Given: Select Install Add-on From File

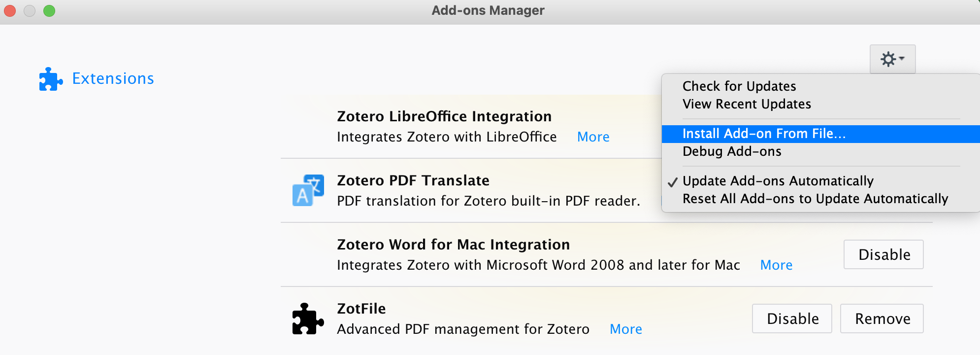Looking at the screenshot, I should (x=763, y=134).
